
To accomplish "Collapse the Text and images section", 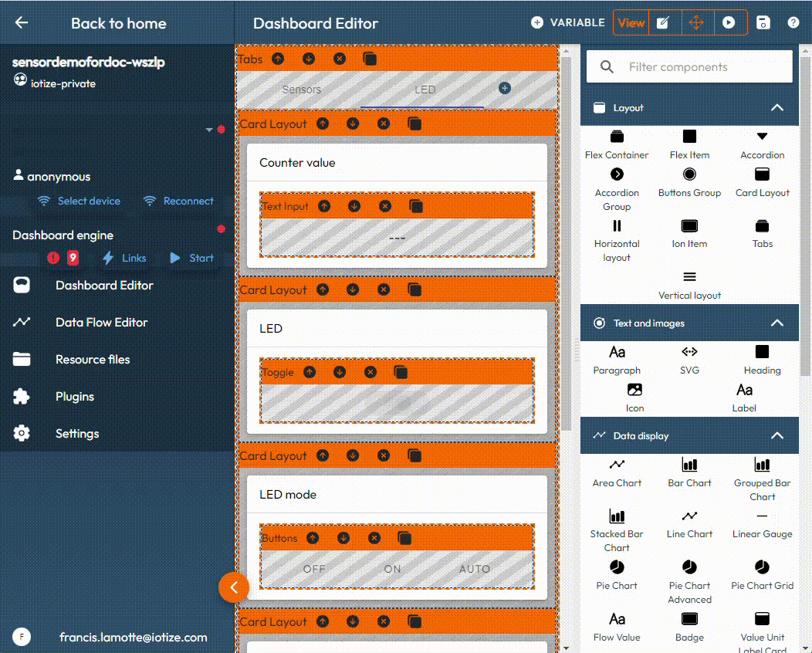I will (x=777, y=323).
